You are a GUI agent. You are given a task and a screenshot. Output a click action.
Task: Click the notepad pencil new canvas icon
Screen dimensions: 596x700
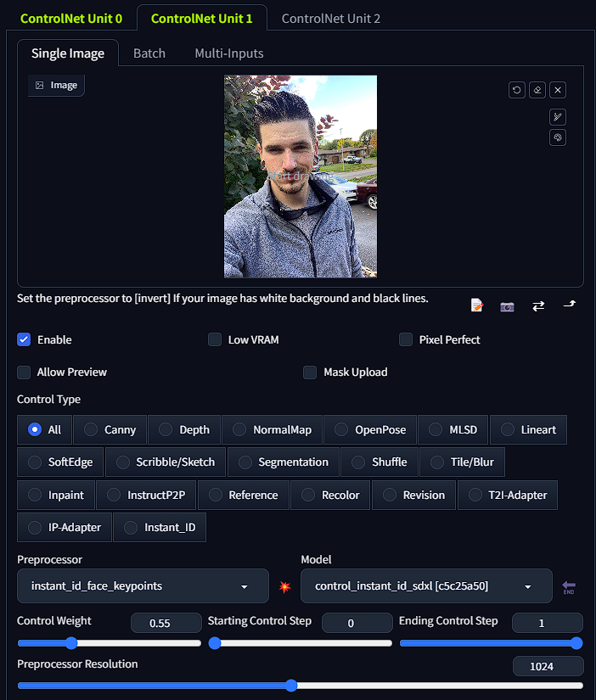(x=476, y=305)
